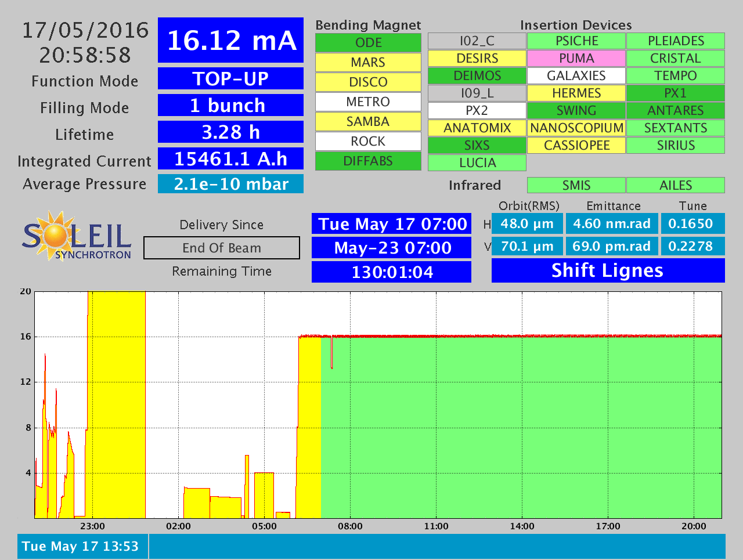Click the SAMBA beamline box
The height and width of the screenshot is (560, 743).
point(368,122)
